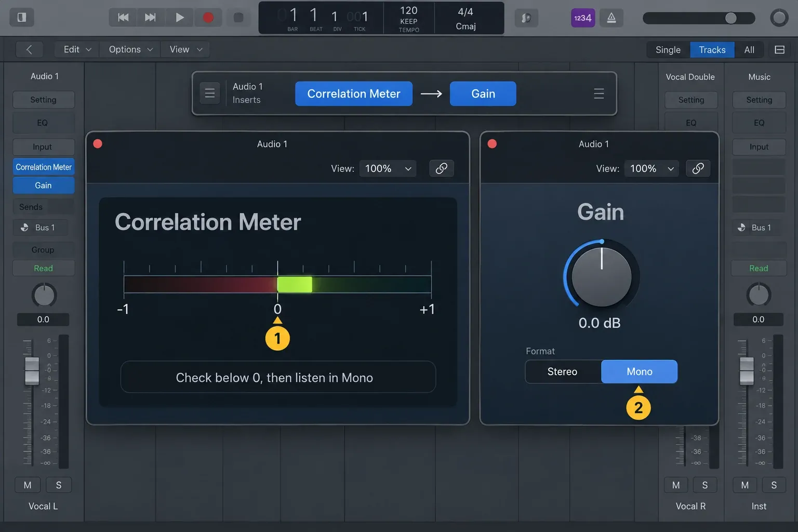This screenshot has height=532, width=798.
Task: Open Input slot on Audio 1 strip
Action: tap(43, 147)
